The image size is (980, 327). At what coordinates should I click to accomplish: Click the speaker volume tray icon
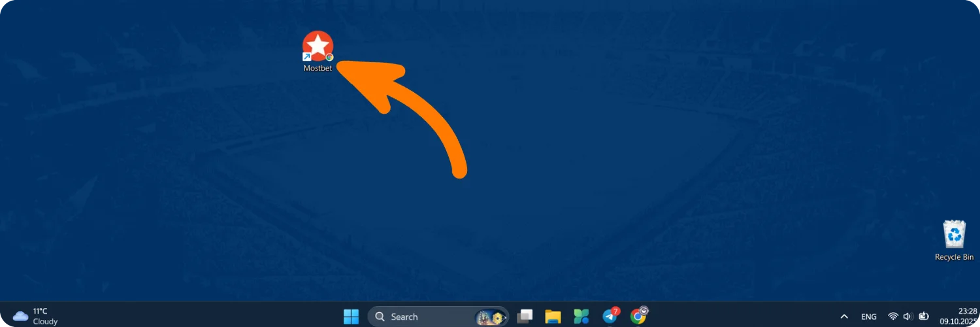tap(907, 317)
